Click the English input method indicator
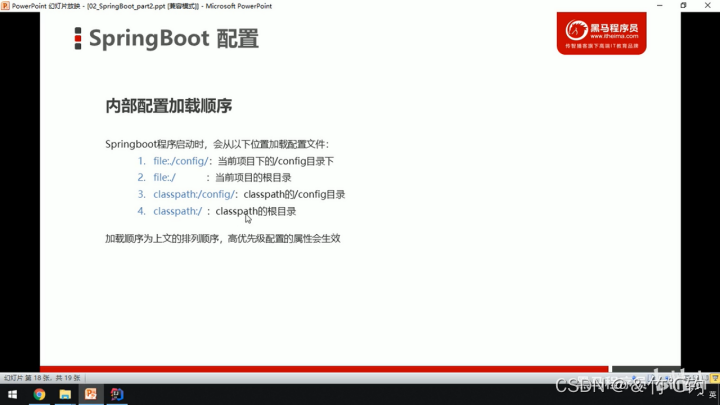The image size is (720, 405). [712, 394]
